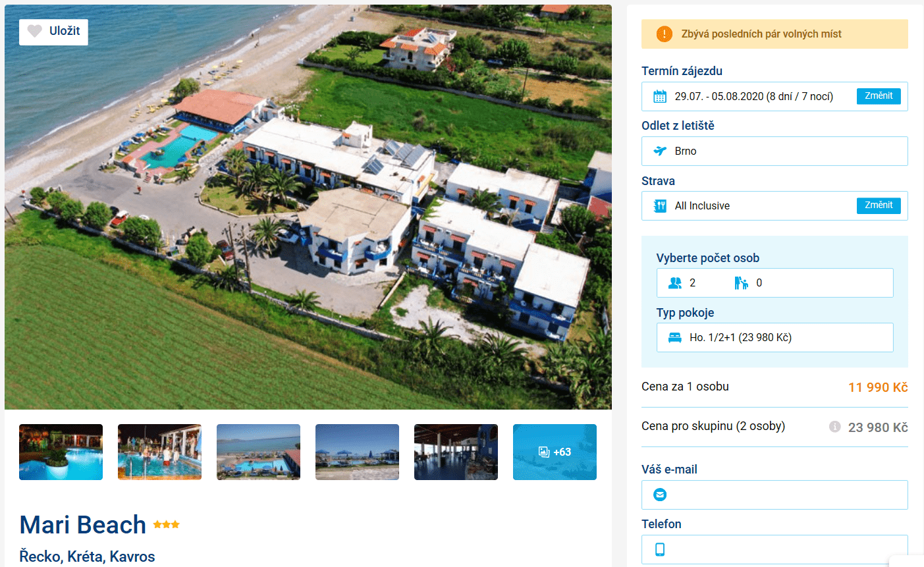Click Změnit button for All Inclusive meals

[879, 205]
